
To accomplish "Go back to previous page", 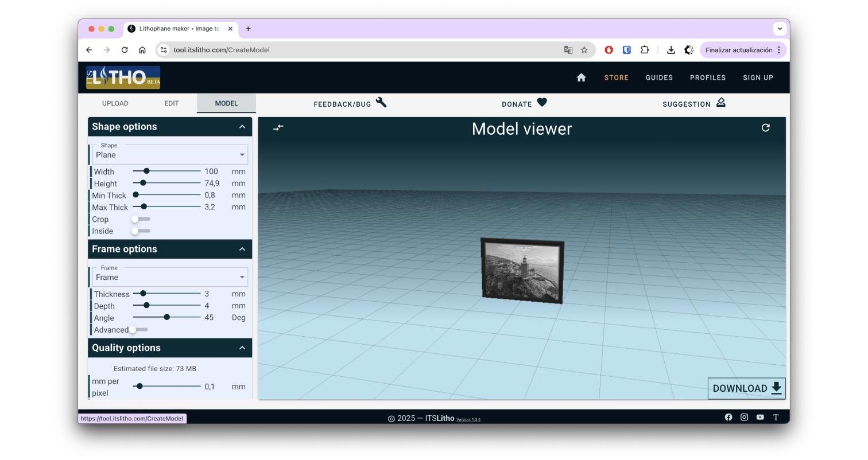I will 89,50.
